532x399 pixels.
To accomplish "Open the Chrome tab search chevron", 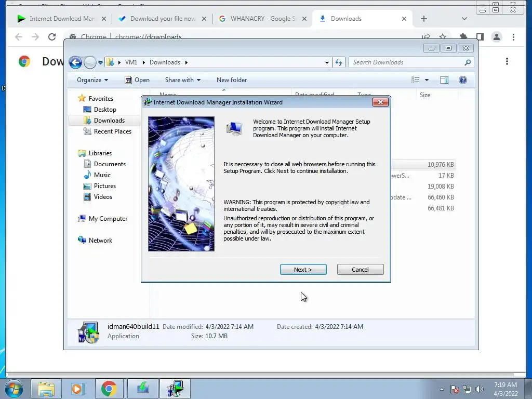I will tap(464, 19).
